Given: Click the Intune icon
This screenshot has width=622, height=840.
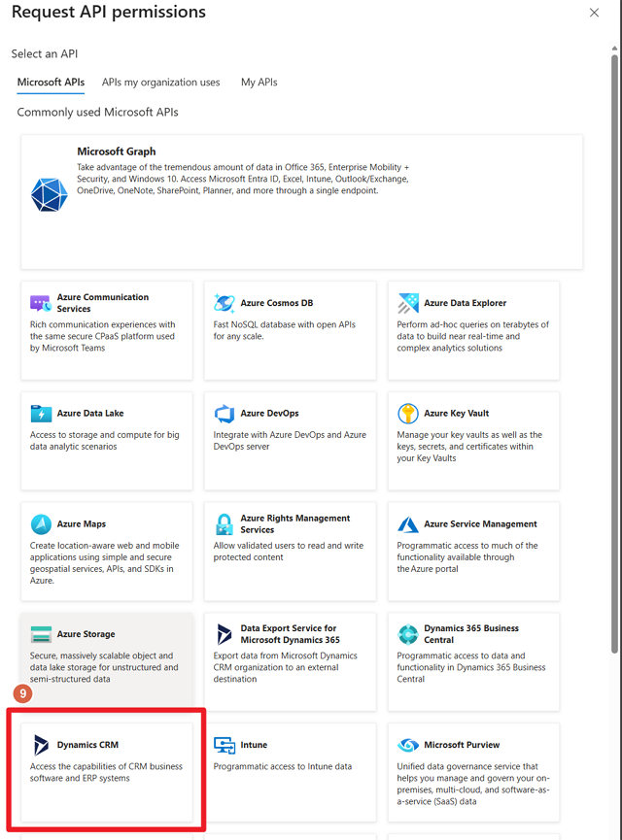Looking at the screenshot, I should point(225,745).
